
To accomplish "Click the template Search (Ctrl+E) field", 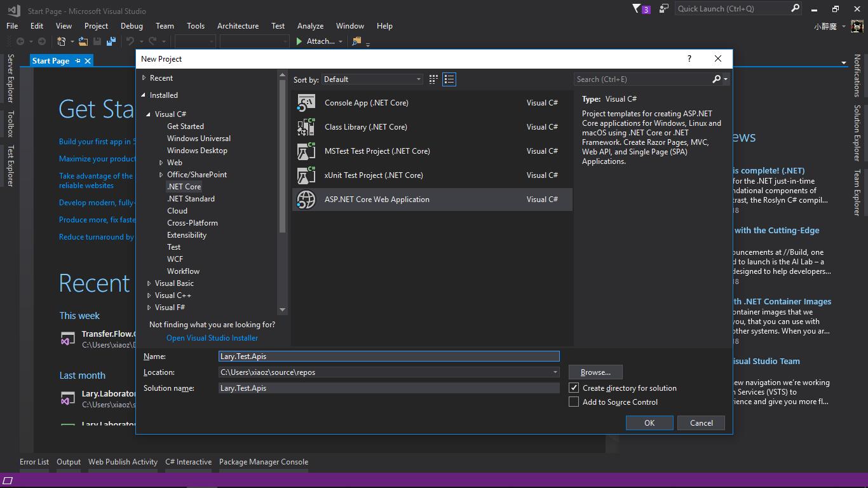I will [643, 79].
